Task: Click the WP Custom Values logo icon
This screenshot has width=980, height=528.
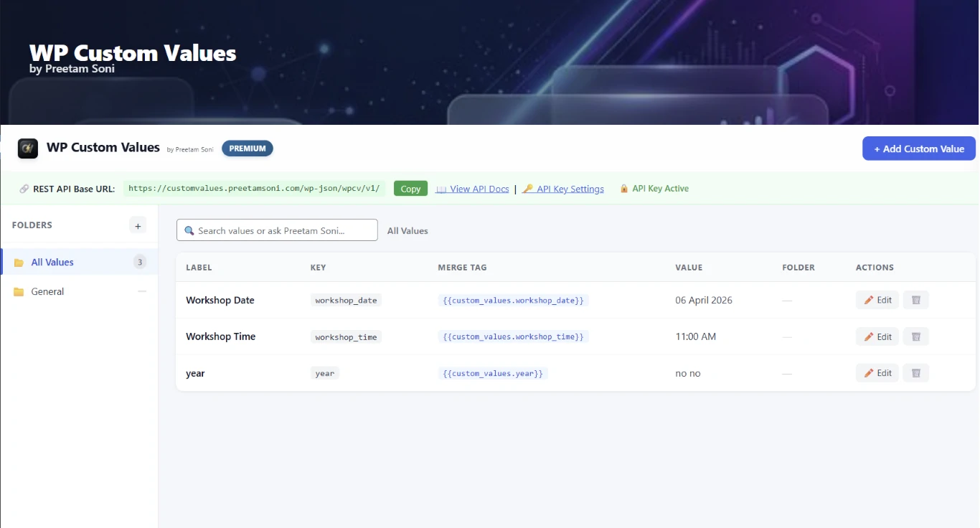Action: pos(28,148)
